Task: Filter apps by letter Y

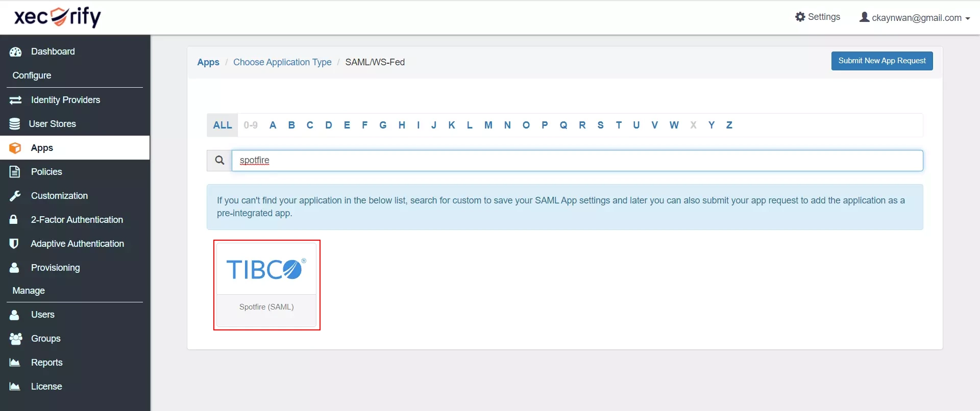Action: click(712, 125)
